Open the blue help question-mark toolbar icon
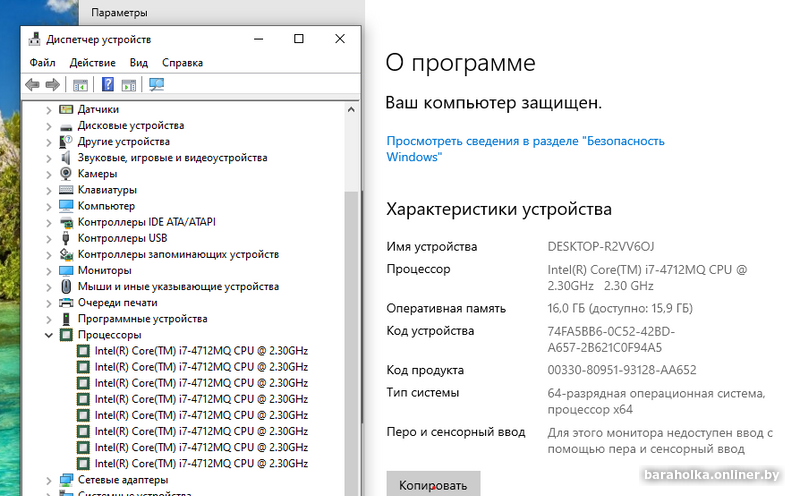Screen dimensions: 800x496 (108, 84)
